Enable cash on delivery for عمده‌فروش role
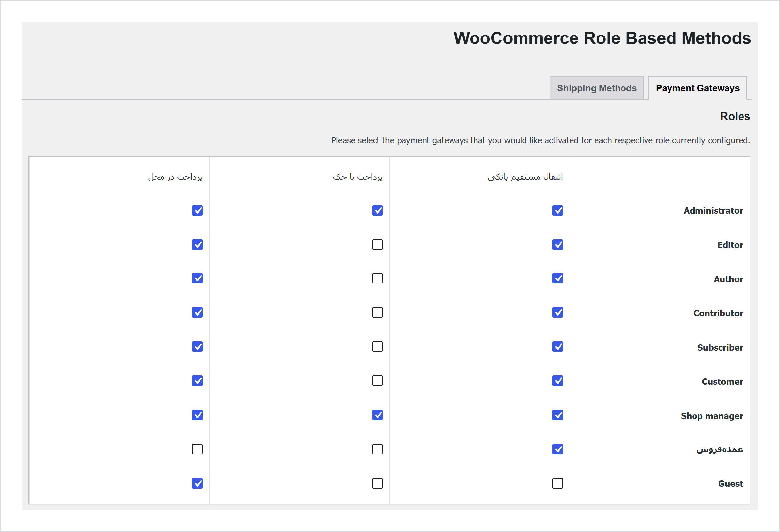The height and width of the screenshot is (532, 780). click(197, 449)
